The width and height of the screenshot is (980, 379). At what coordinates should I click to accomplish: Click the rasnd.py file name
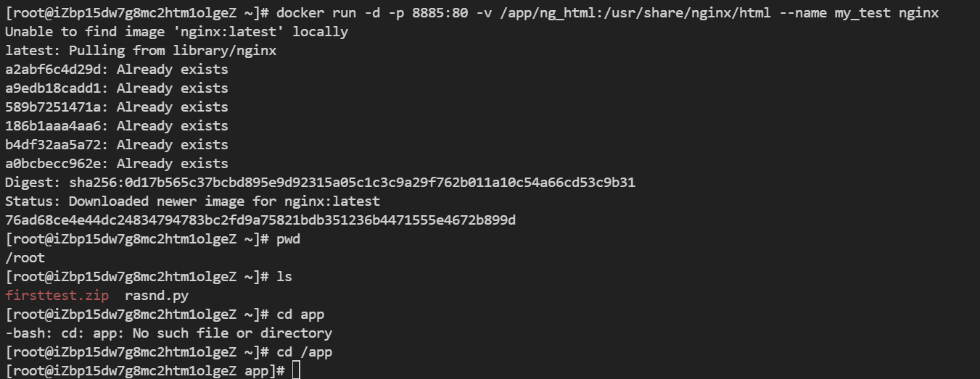pos(157,295)
